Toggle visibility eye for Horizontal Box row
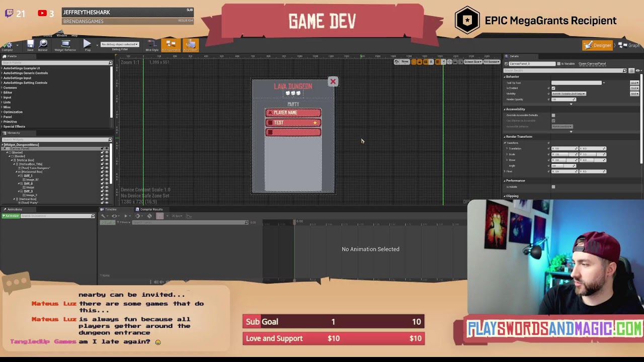Screen dimensions: 644x362 [x=107, y=172]
